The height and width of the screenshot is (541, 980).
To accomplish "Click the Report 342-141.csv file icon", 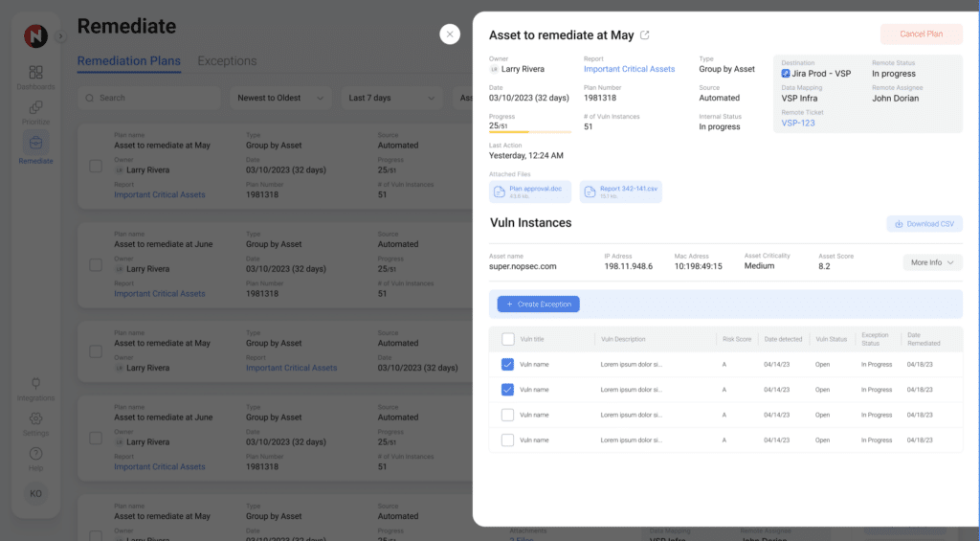I will pyautogui.click(x=590, y=192).
